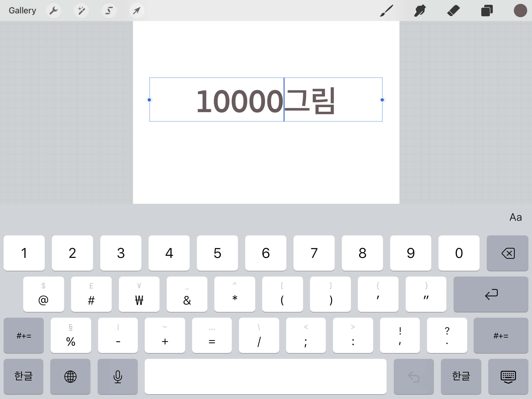The width and height of the screenshot is (532, 399).
Task: Switch to 한글 with left key
Action: [24, 377]
